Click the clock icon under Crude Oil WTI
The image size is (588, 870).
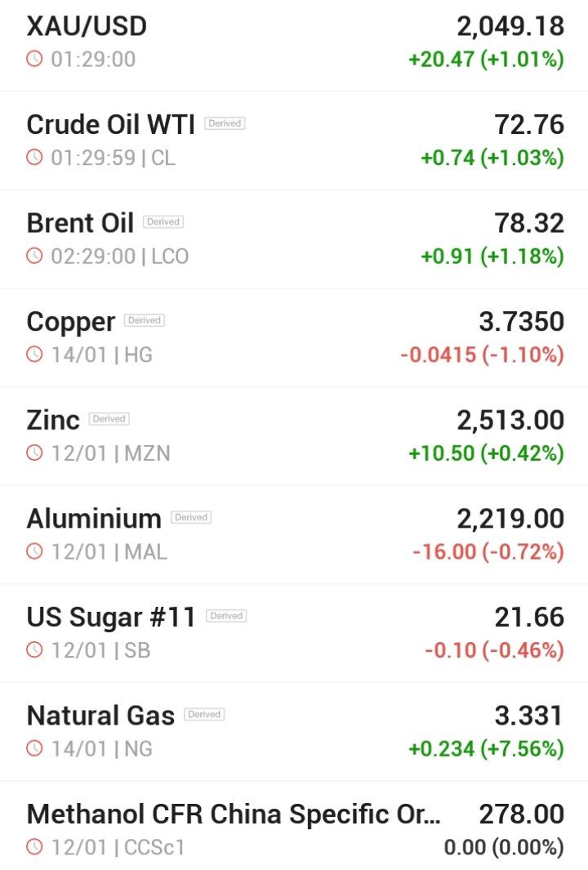34,157
